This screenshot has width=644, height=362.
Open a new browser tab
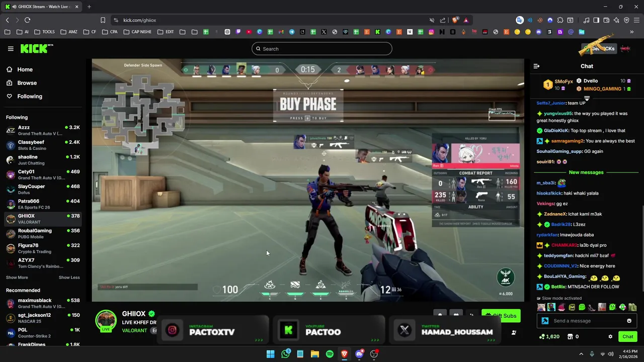point(89,7)
